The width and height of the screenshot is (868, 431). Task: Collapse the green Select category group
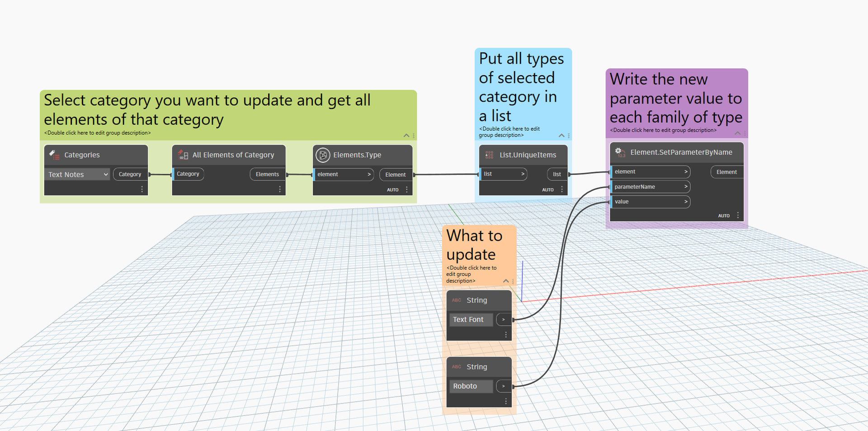406,135
